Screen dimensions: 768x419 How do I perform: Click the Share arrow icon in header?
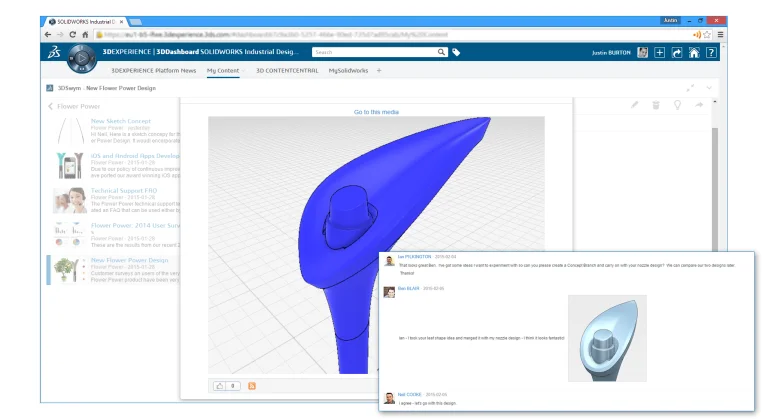677,52
